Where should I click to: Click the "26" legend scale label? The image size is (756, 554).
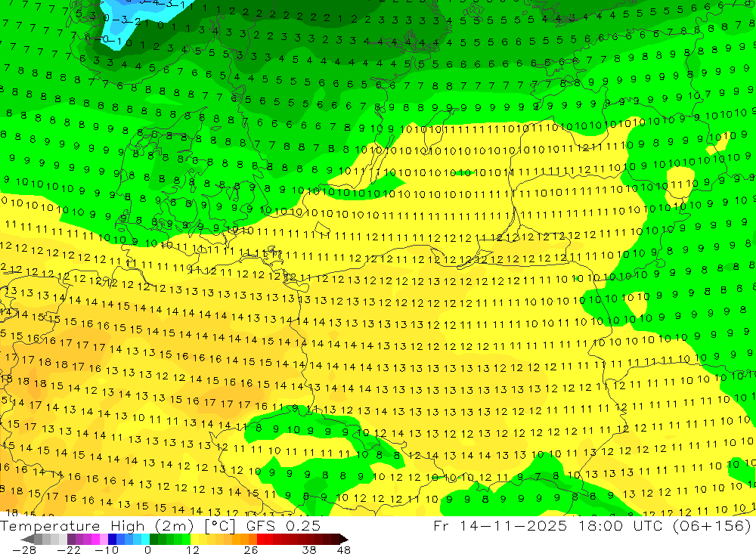pyautogui.click(x=251, y=549)
